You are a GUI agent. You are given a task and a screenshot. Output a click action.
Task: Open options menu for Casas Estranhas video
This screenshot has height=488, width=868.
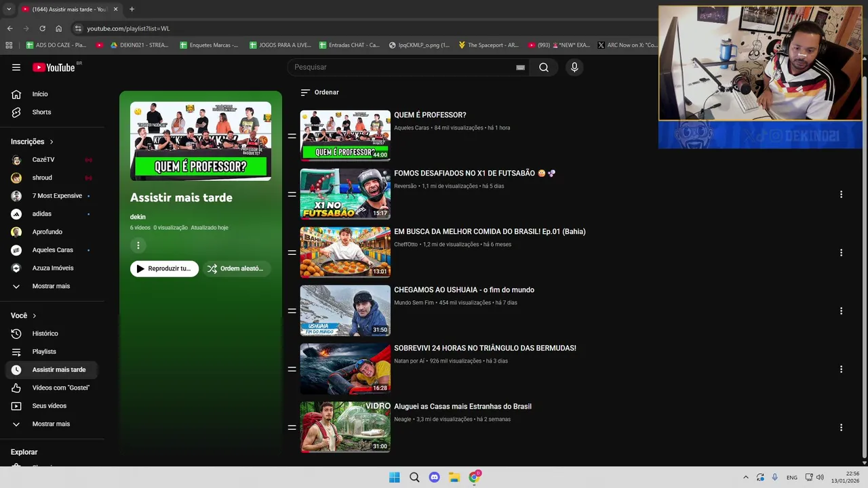pos(841,428)
